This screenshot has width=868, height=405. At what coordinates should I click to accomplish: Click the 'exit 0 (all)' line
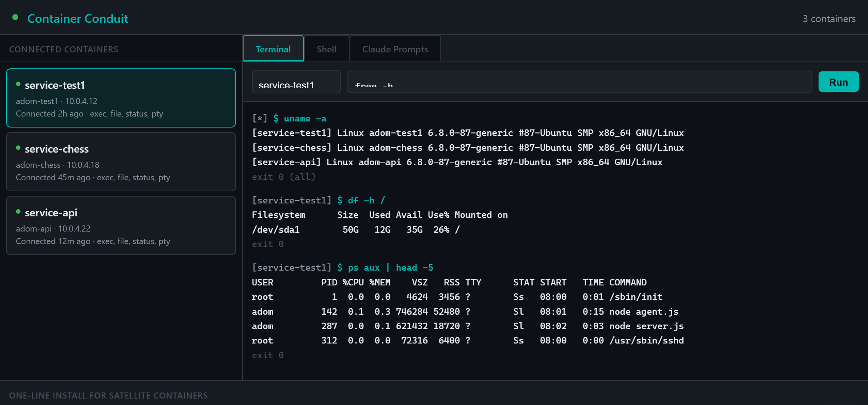tap(284, 177)
